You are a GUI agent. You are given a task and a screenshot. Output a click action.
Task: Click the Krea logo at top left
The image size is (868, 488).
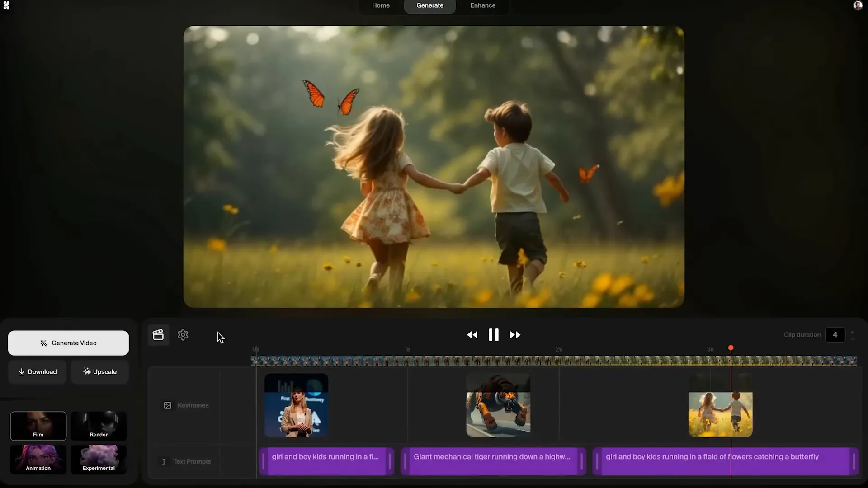(6, 5)
